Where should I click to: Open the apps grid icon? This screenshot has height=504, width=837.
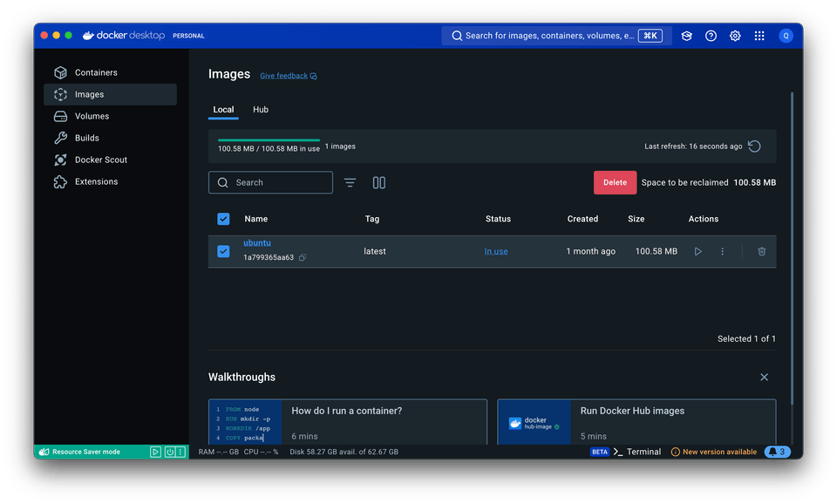point(759,36)
